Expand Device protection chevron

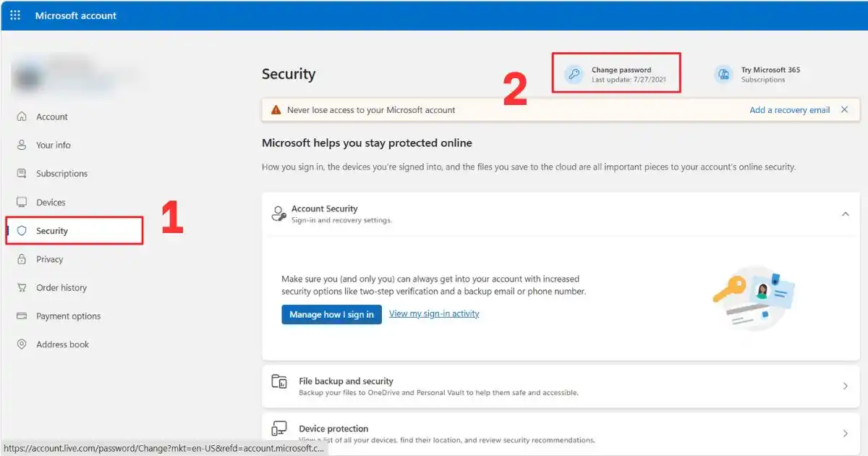pos(845,434)
